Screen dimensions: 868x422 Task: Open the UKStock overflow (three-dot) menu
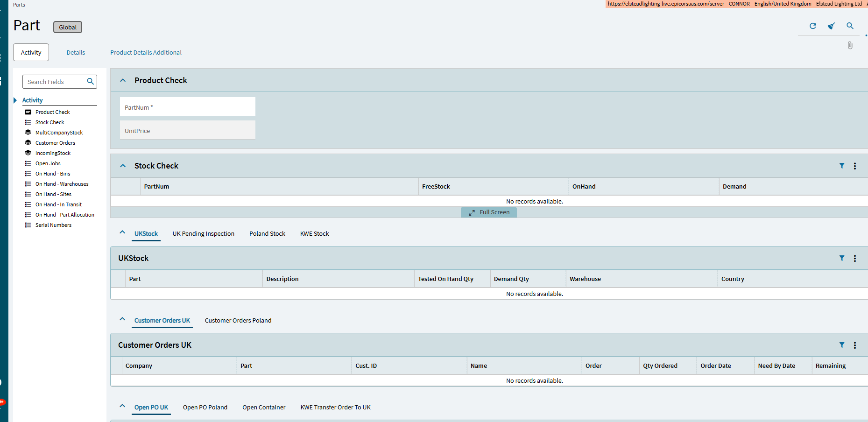[x=855, y=258]
